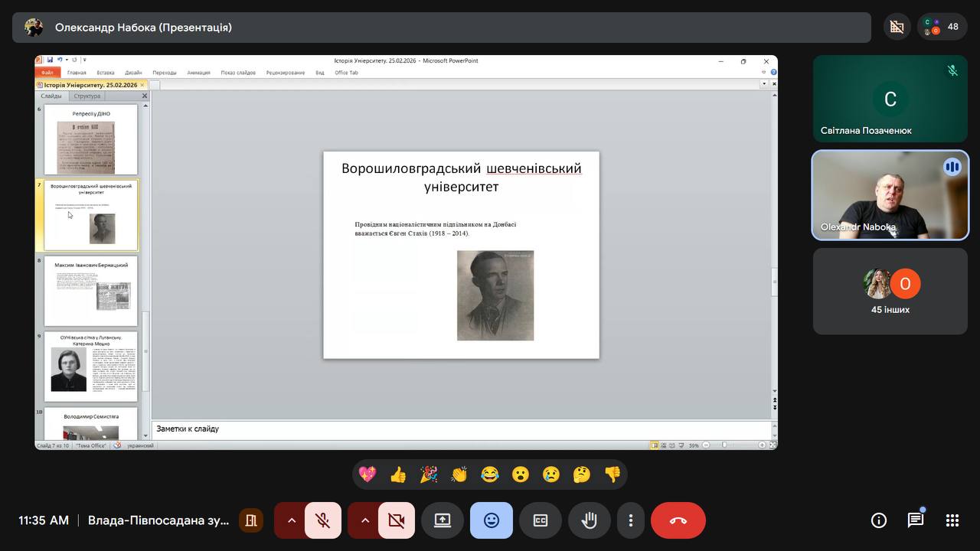980x551 pixels.
Task: Present your screen in the meeting
Action: pos(443,520)
